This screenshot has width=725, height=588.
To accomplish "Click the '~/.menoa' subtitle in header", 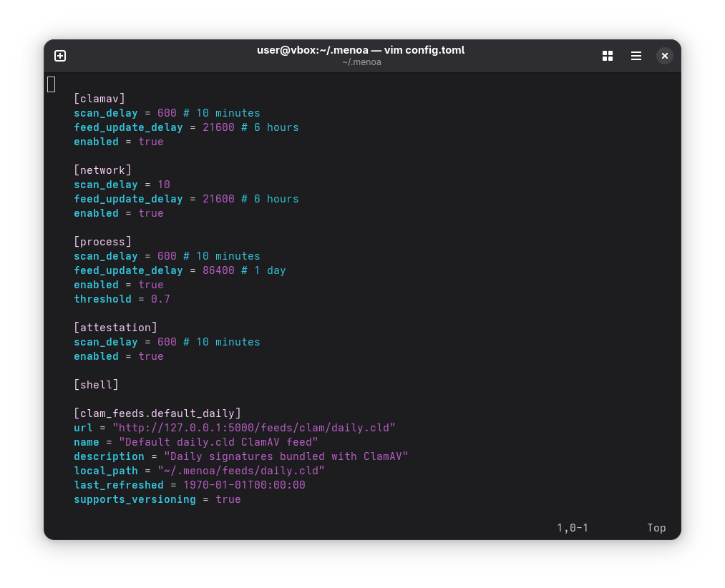I will (361, 62).
